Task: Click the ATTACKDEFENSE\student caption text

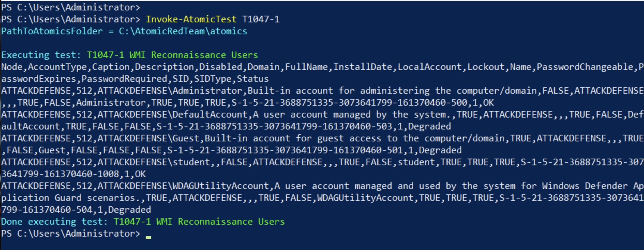Action: tap(154, 162)
